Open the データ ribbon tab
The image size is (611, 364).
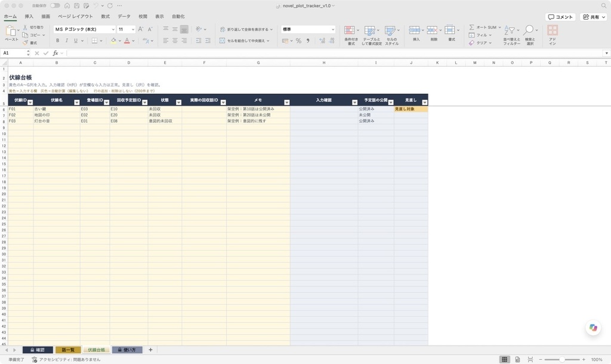124,16
